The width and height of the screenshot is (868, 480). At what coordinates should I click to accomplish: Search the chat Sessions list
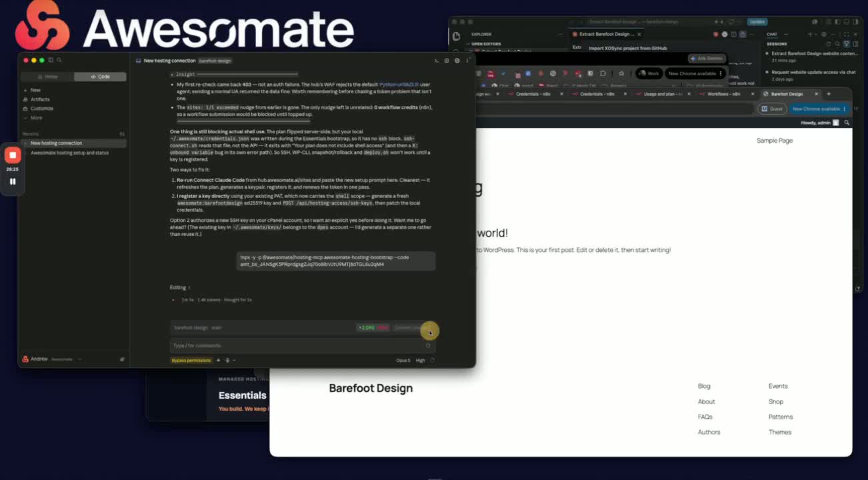coord(837,44)
